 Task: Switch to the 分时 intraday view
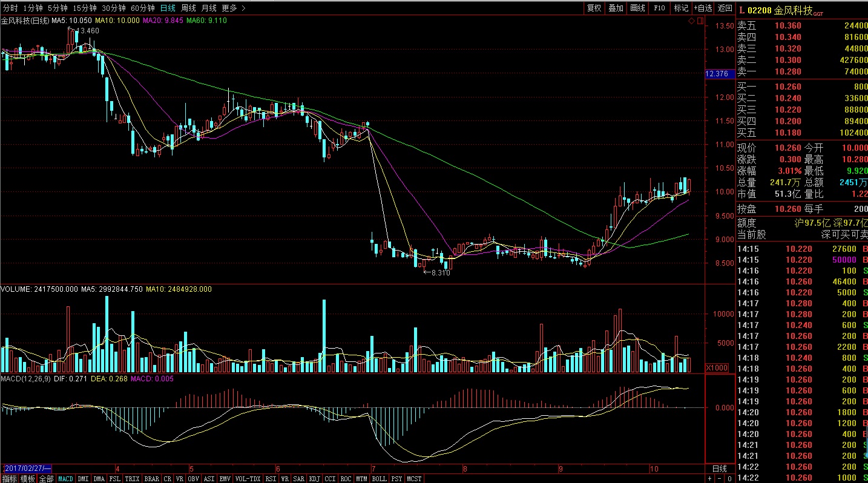10,8
